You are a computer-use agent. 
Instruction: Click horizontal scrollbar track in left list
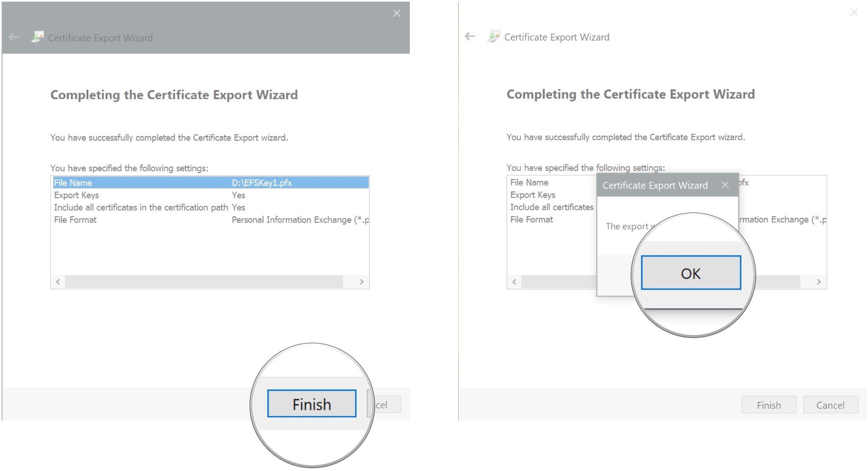203,282
